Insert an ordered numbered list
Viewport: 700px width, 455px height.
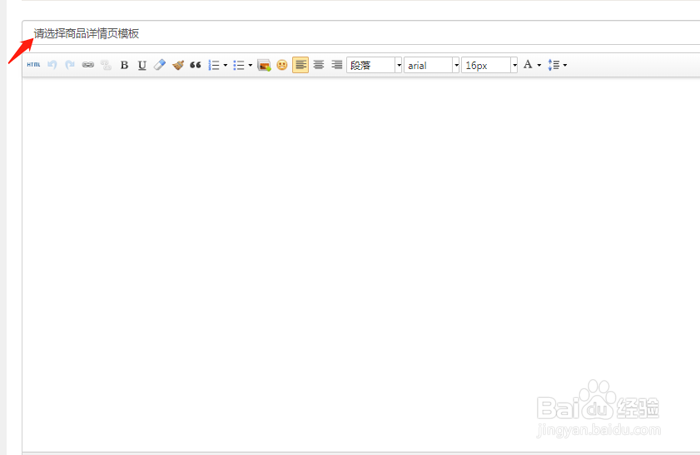point(214,65)
